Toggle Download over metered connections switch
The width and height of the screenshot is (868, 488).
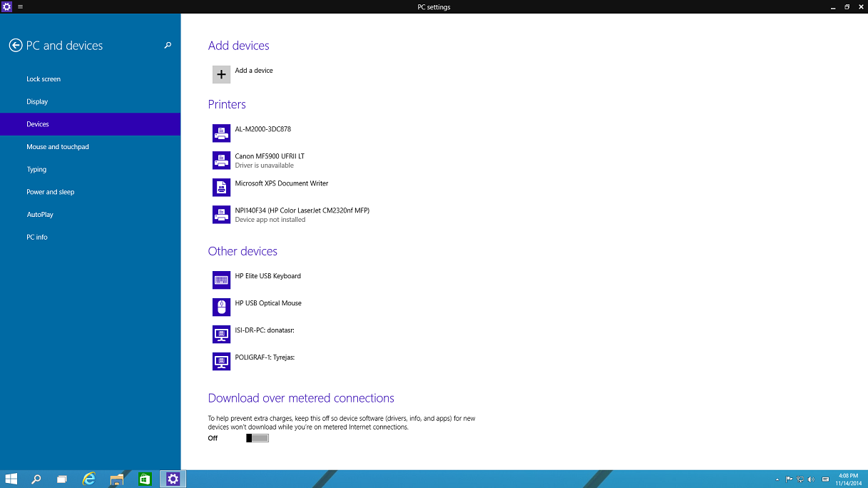pyautogui.click(x=257, y=438)
